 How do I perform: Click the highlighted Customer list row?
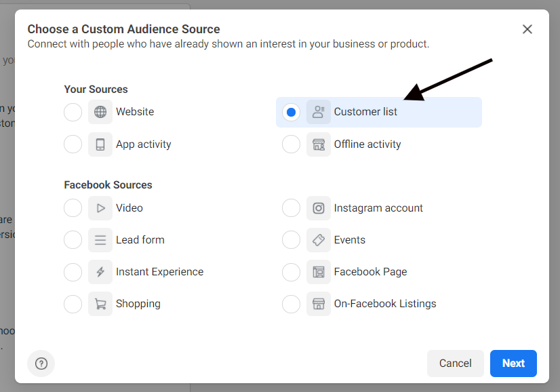pyautogui.click(x=378, y=112)
